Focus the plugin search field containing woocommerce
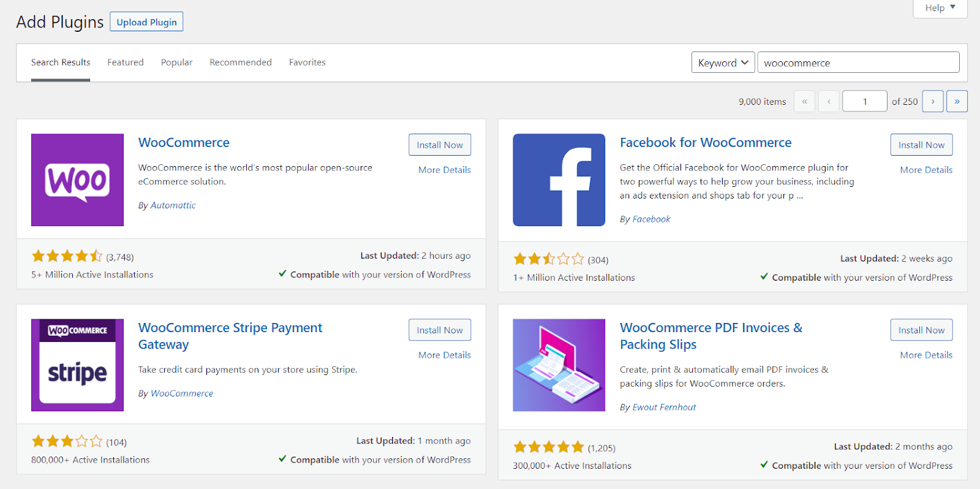The width and height of the screenshot is (980, 489). click(x=858, y=63)
